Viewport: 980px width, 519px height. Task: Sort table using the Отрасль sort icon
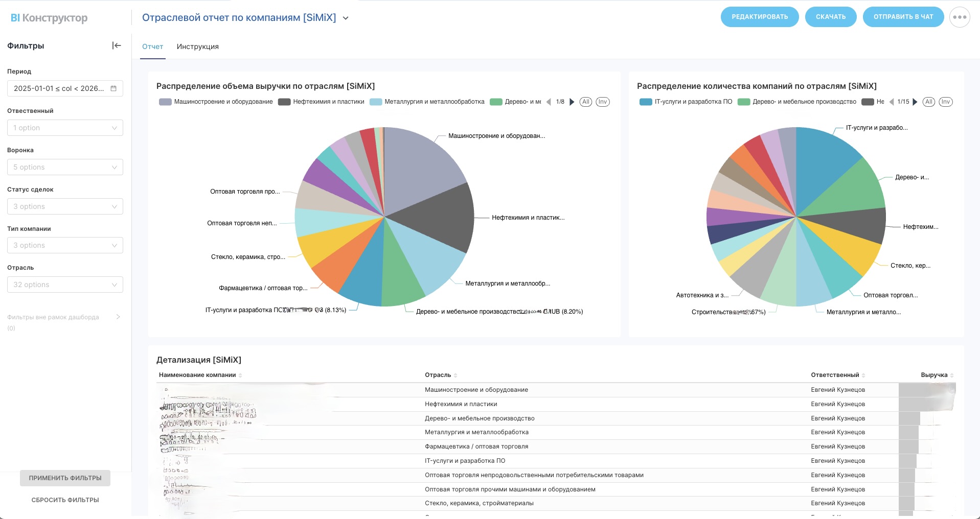pyautogui.click(x=455, y=375)
